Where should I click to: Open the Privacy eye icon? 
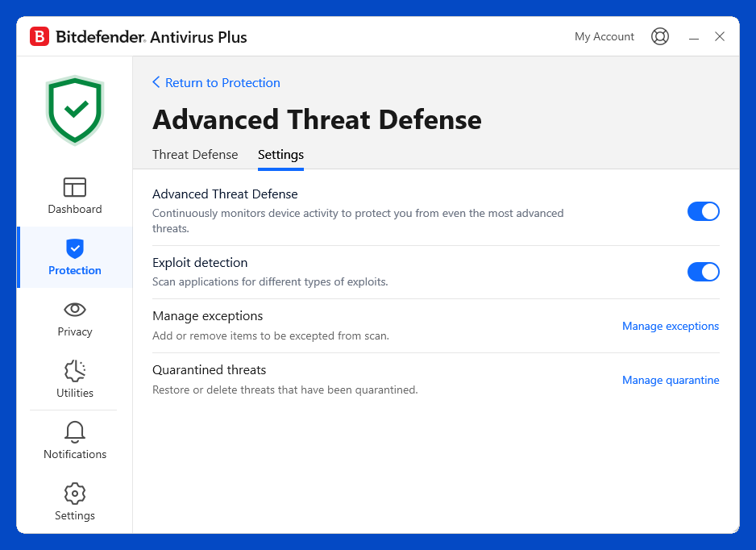point(75,309)
